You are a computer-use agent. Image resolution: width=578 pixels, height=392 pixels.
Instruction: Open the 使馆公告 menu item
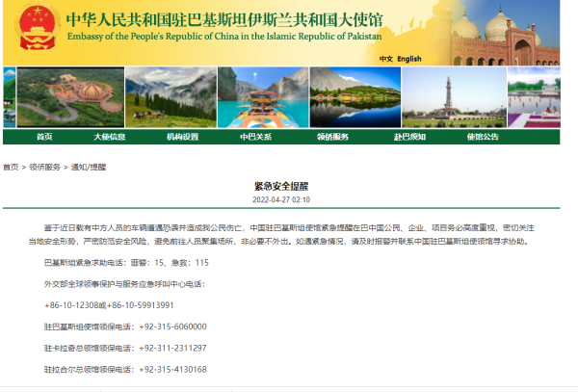(x=483, y=137)
